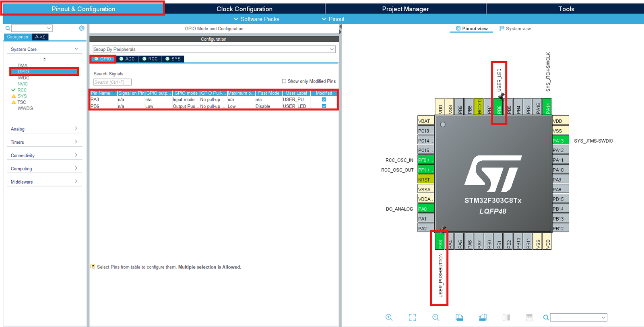Select the GPIO configuration tab
Viewport: 644px width, 327px height.
coord(103,59)
